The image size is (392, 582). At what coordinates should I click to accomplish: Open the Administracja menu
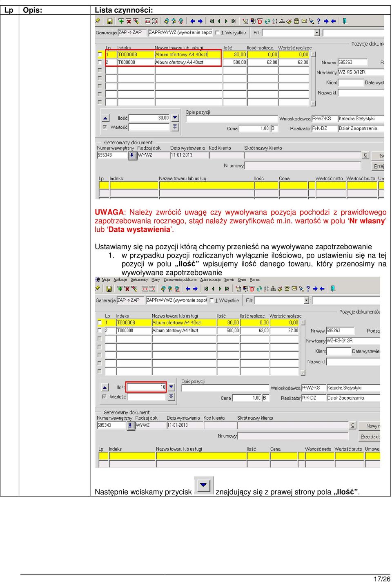pos(210,280)
